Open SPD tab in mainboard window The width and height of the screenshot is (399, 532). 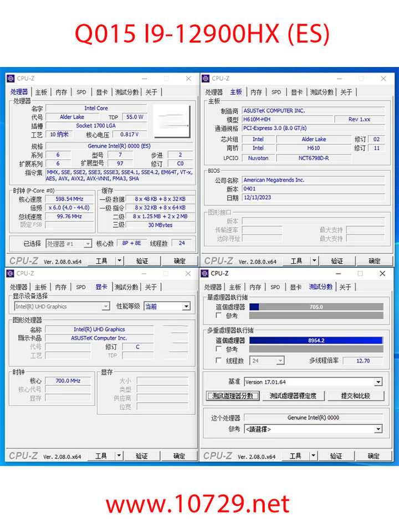tap(276, 92)
